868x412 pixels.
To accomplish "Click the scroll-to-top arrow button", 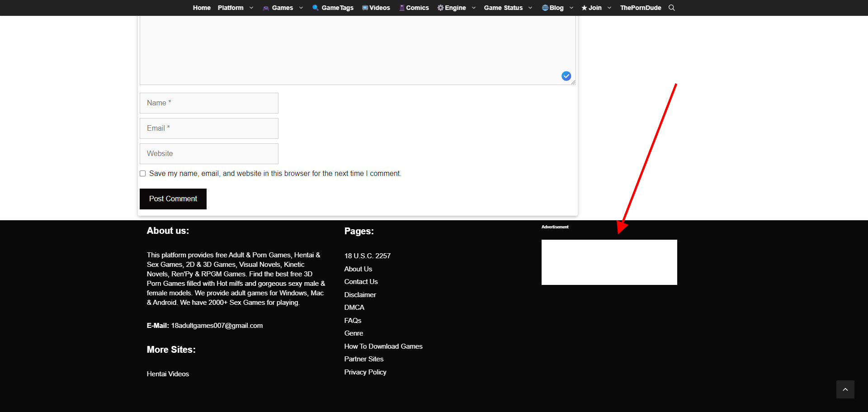I will 845,389.
